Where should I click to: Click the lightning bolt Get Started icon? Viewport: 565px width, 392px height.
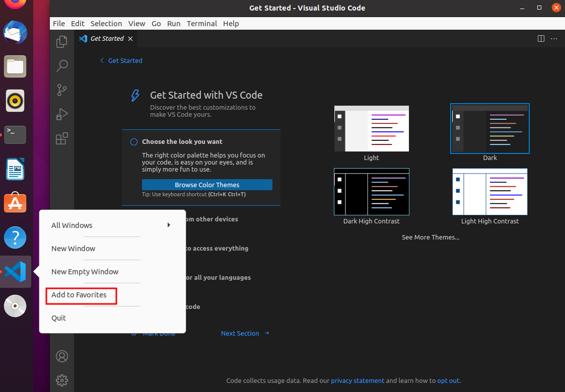click(x=135, y=96)
